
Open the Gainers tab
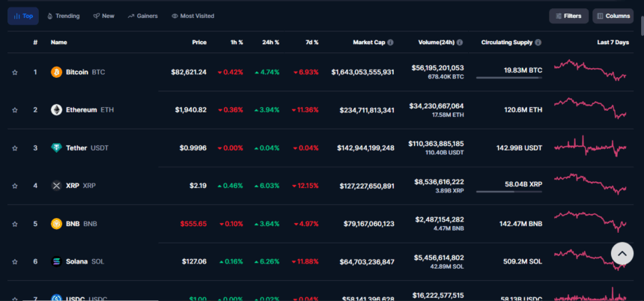[142, 16]
